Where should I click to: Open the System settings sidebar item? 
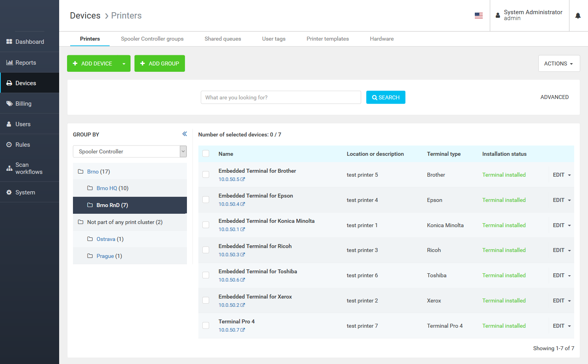[x=25, y=192]
